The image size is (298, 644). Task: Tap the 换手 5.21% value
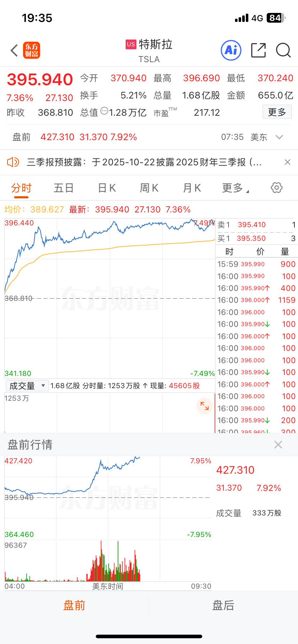coord(134,95)
